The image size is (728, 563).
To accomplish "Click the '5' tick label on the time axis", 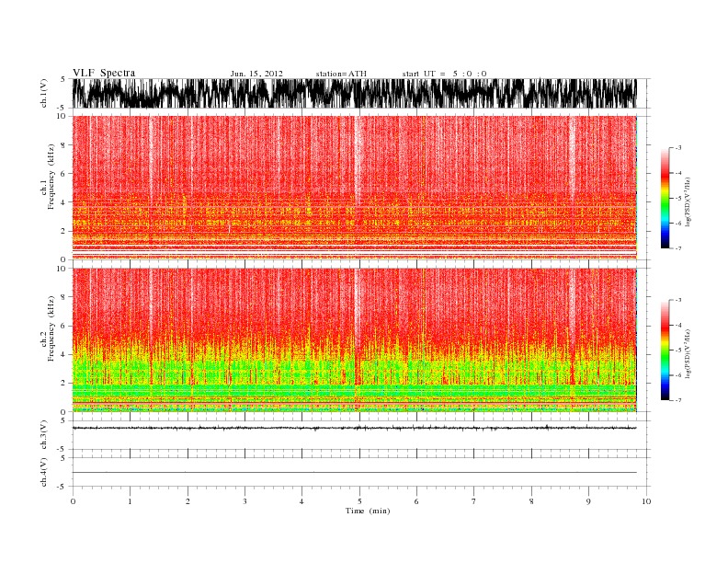I will pyautogui.click(x=359, y=501).
